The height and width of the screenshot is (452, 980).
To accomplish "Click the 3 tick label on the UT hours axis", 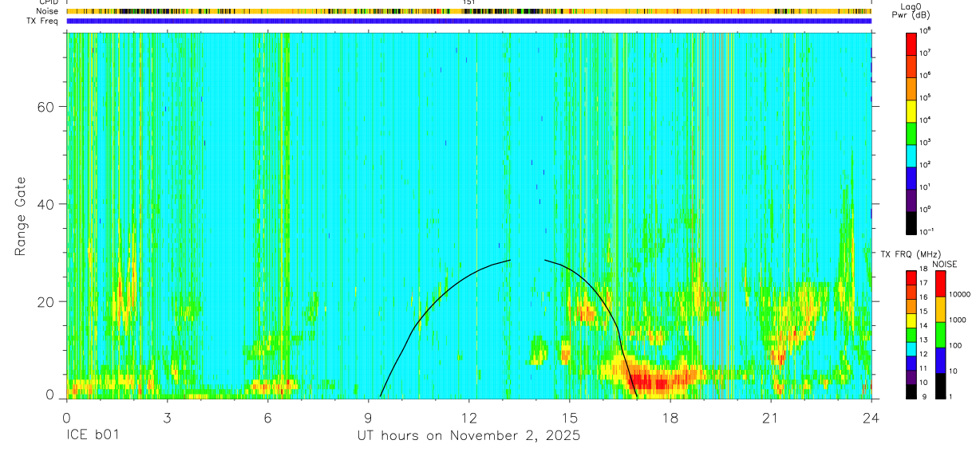I will tap(167, 418).
